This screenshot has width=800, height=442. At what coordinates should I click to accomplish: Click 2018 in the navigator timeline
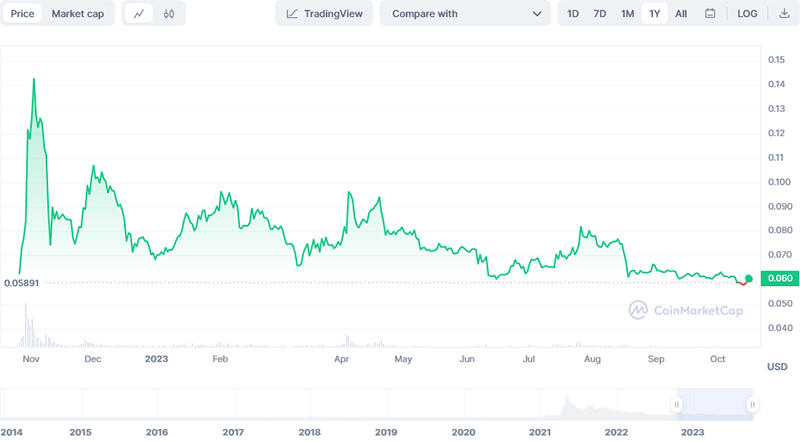click(309, 432)
